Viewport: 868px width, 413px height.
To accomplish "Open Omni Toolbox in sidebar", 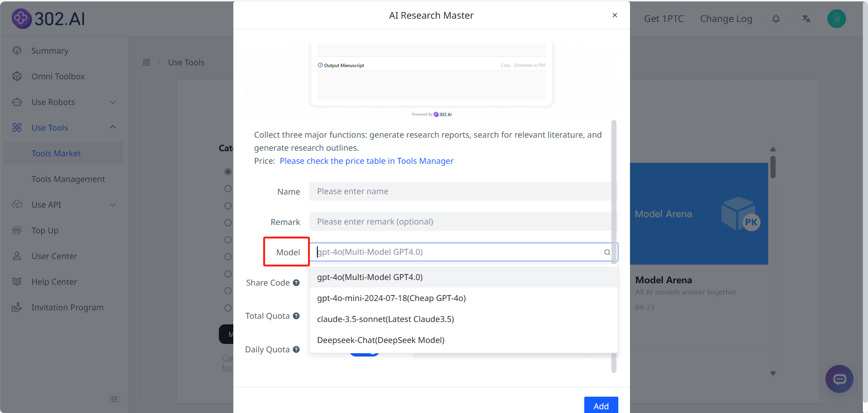I will [x=58, y=77].
